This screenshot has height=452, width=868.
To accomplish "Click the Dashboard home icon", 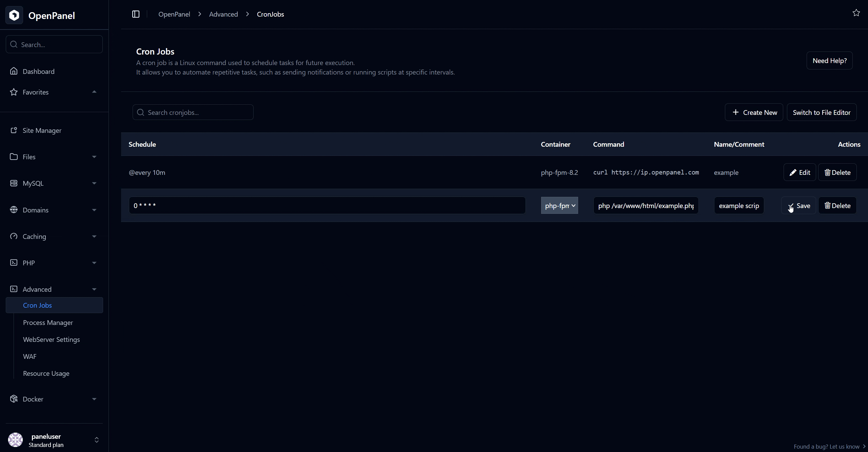I will click(14, 71).
